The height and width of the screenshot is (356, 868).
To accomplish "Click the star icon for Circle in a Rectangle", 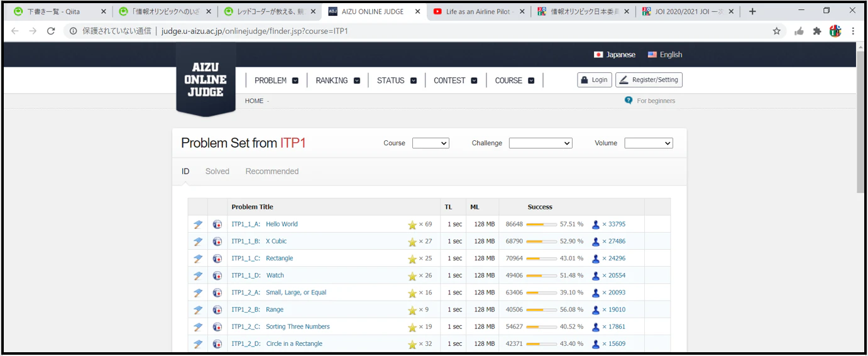I will click(x=412, y=344).
